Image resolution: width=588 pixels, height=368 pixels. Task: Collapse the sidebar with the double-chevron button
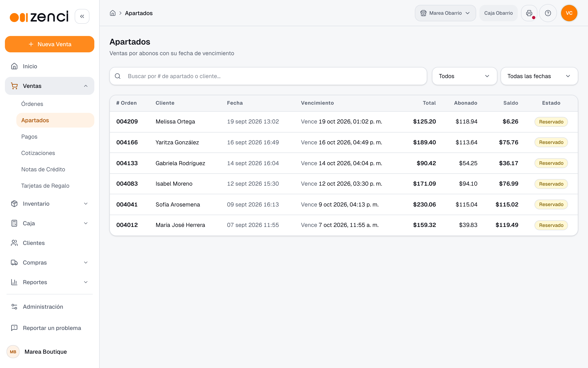[x=82, y=16]
